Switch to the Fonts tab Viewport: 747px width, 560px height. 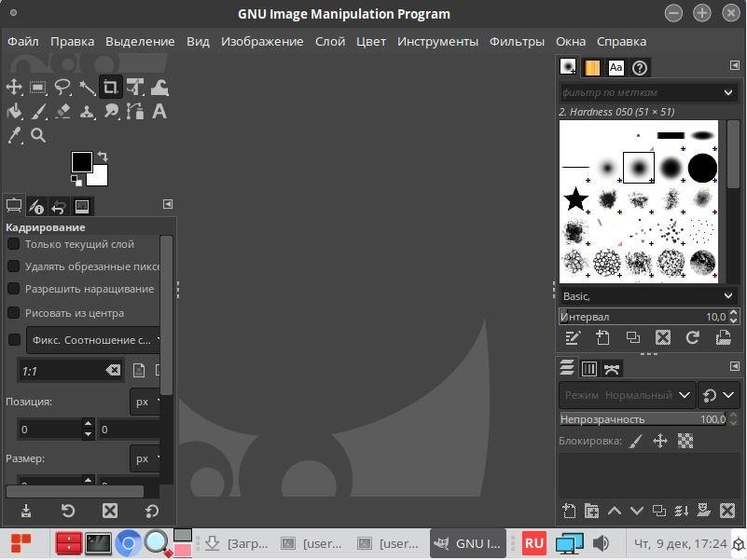click(616, 68)
